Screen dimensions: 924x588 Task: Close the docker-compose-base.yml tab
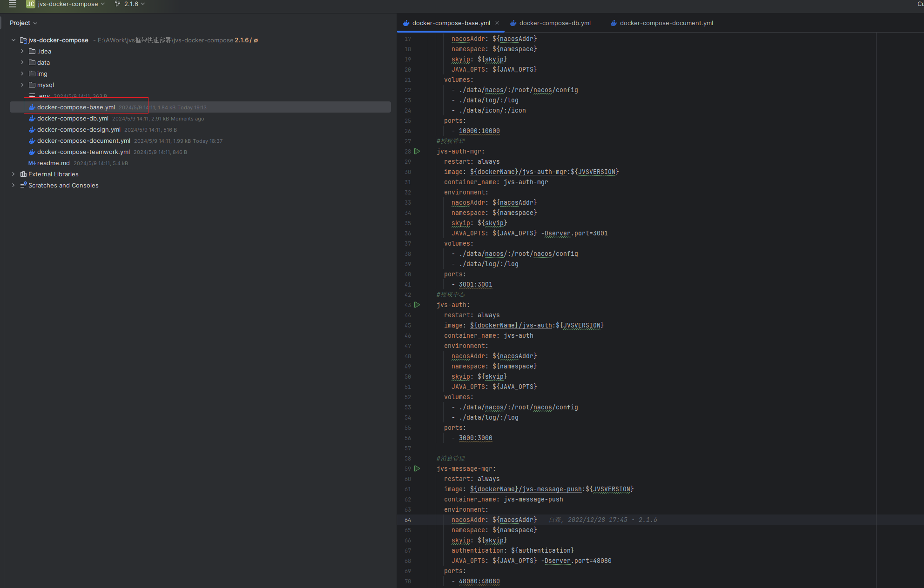(x=497, y=23)
